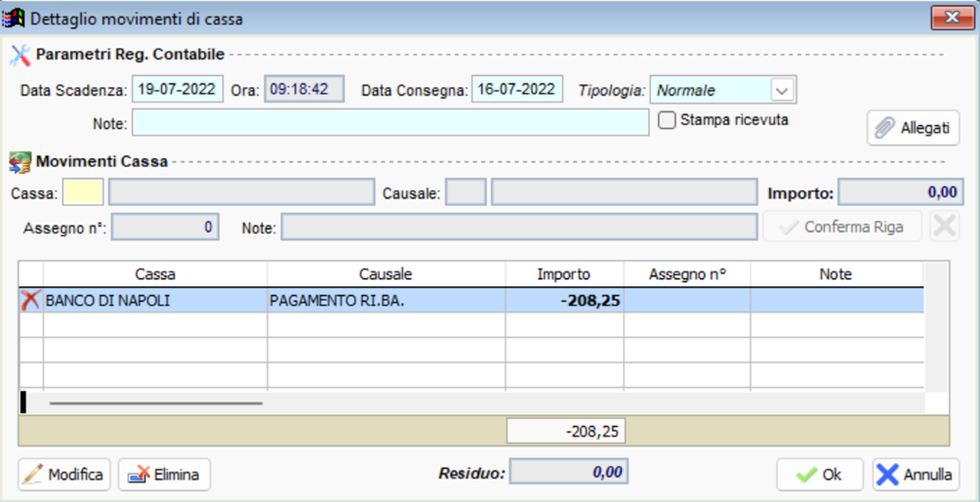The height and width of the screenshot is (502, 980).
Task: Click the red X icon on BANCO DI NAPOLI row
Action: pyautogui.click(x=30, y=301)
